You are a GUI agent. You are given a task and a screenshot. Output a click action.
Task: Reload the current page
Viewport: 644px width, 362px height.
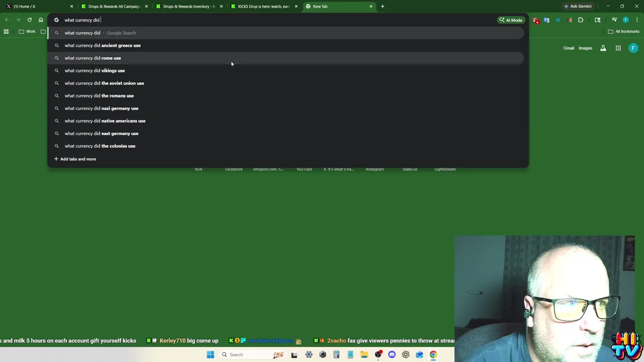click(x=29, y=20)
